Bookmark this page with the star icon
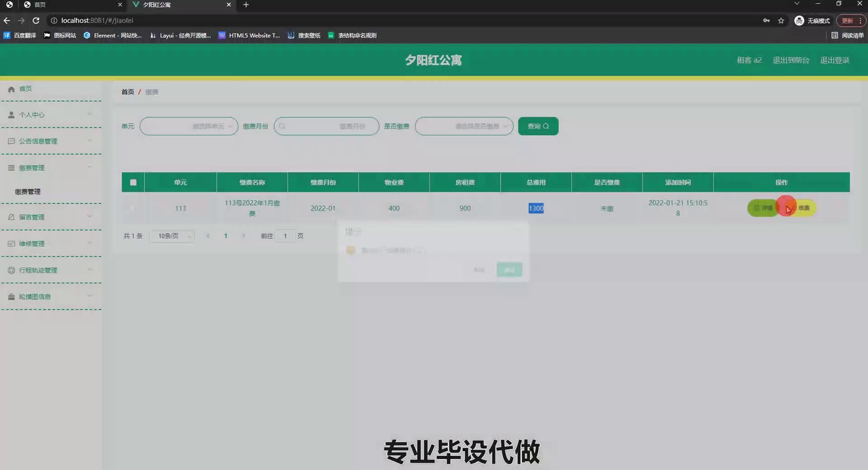This screenshot has height=470, width=868. click(x=781, y=21)
